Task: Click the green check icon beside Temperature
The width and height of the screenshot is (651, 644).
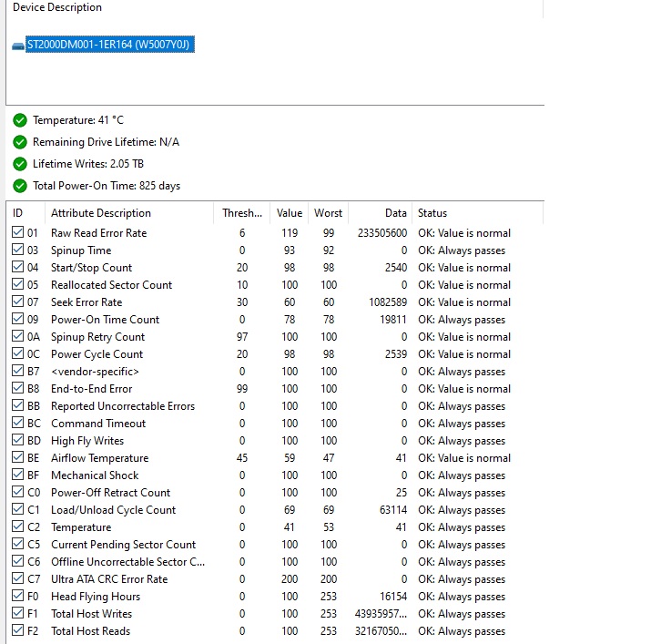Action: coord(19,120)
